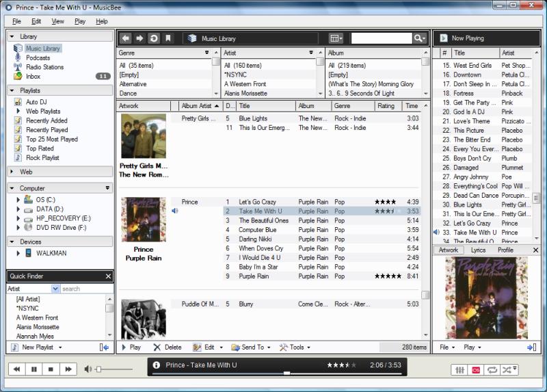
Task: Switch to the Lyrics tab
Action: (478, 250)
